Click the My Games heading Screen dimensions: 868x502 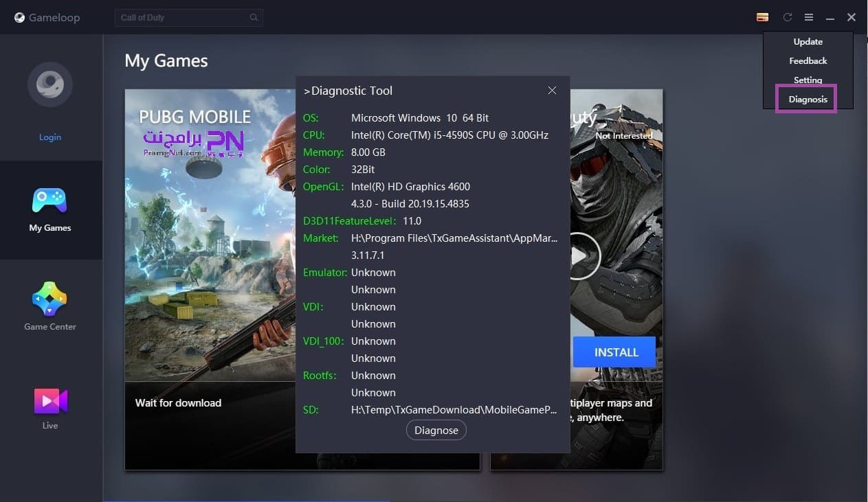(166, 60)
